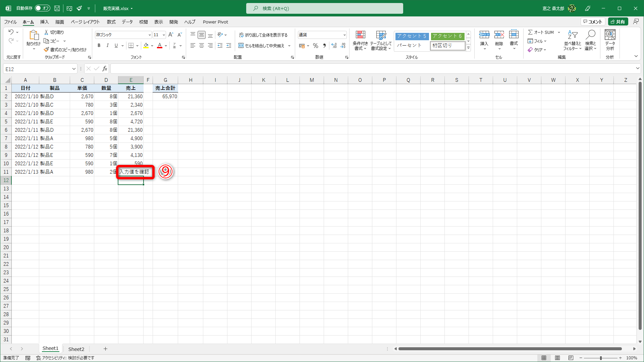Open Find and Select magnifier icon
This screenshot has height=362, width=644.
(x=590, y=35)
